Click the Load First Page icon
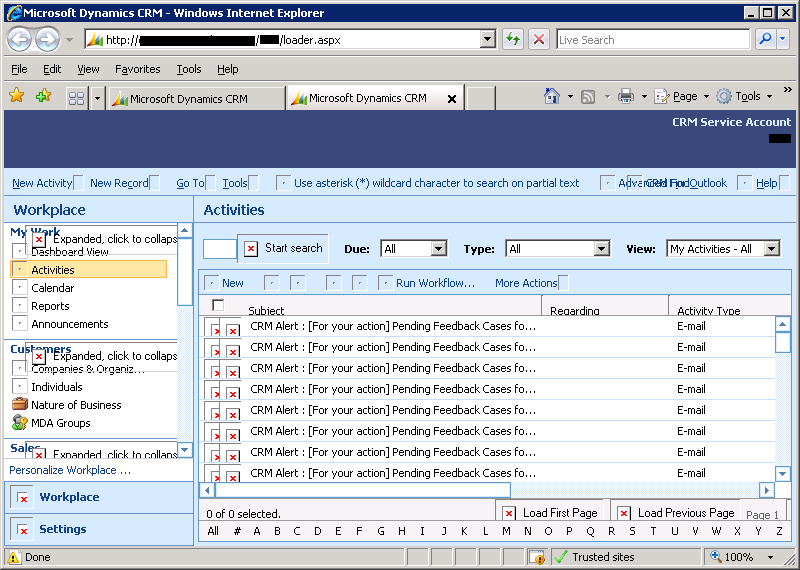This screenshot has height=570, width=800. (x=509, y=513)
